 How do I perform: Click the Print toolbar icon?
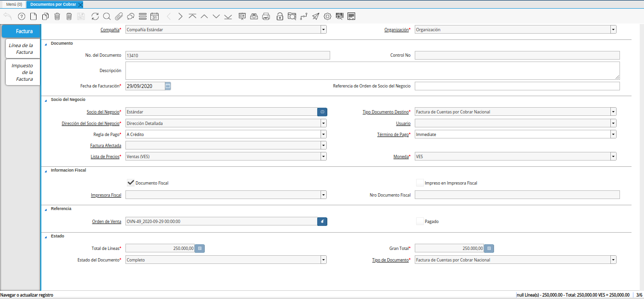click(x=266, y=16)
